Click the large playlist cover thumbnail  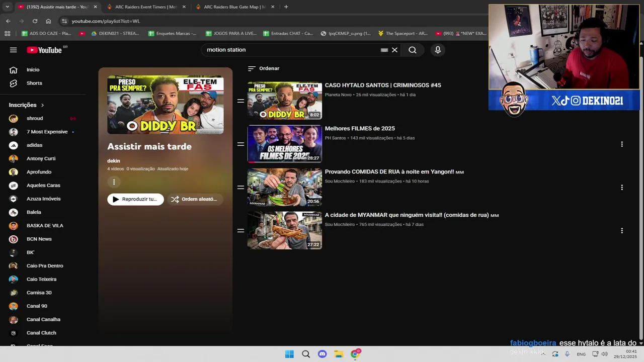point(166,105)
